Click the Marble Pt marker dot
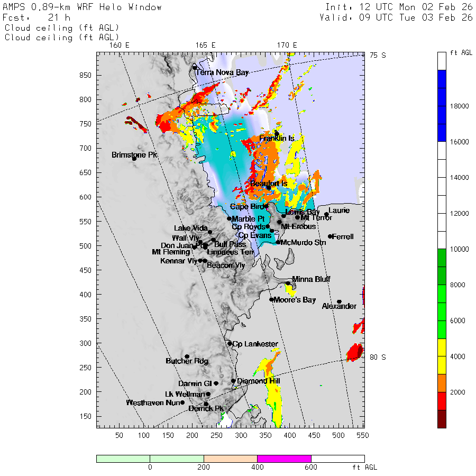Viewport: 476px width, 476px height. click(229, 218)
